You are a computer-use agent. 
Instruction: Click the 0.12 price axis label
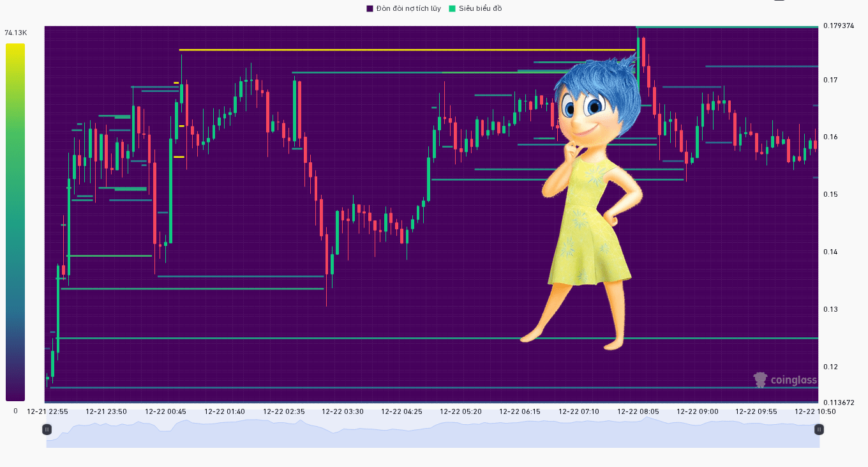[x=830, y=367]
